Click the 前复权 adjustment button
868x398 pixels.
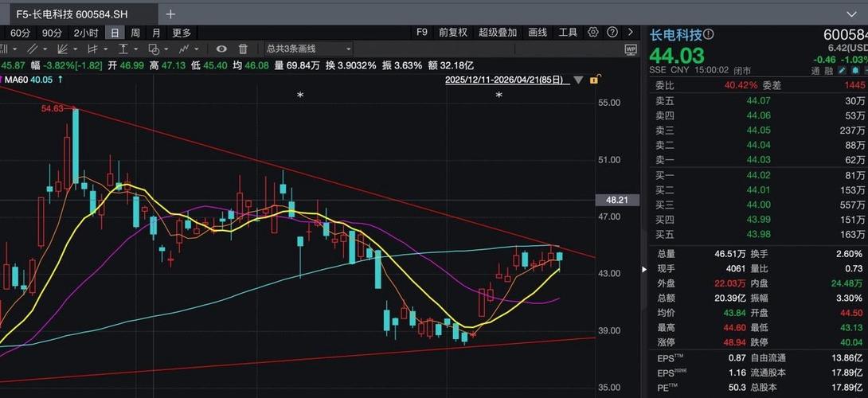tap(453, 32)
